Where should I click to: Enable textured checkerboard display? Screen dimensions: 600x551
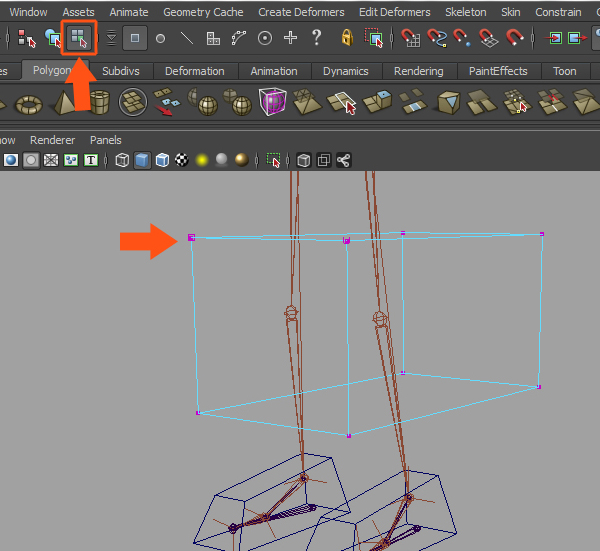click(x=182, y=160)
